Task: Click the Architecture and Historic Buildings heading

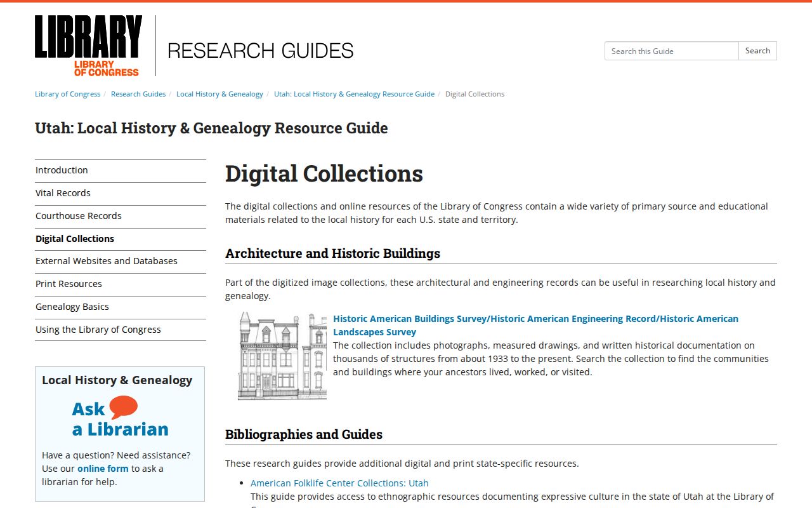Action: coord(332,253)
